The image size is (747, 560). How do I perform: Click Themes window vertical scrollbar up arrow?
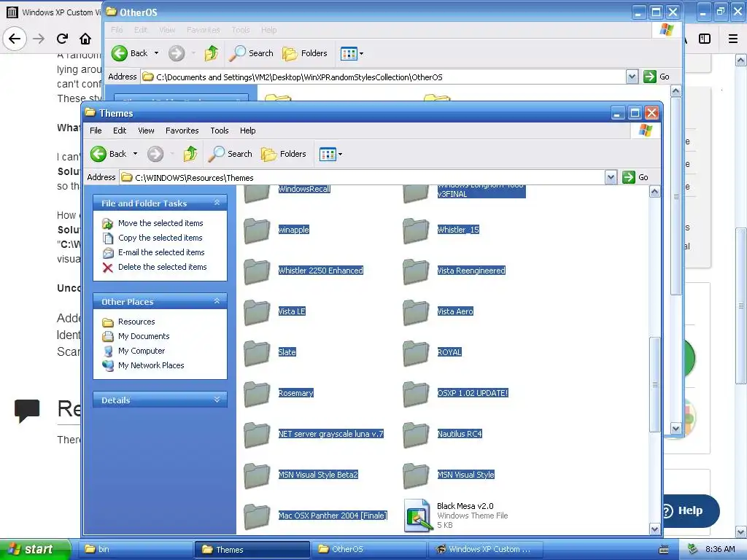click(x=654, y=192)
